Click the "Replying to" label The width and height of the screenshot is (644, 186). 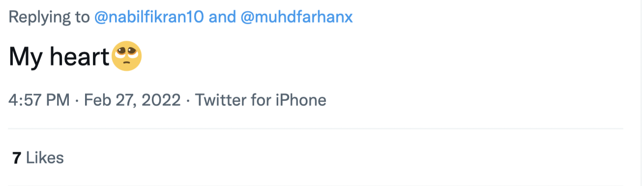pyautogui.click(x=49, y=18)
